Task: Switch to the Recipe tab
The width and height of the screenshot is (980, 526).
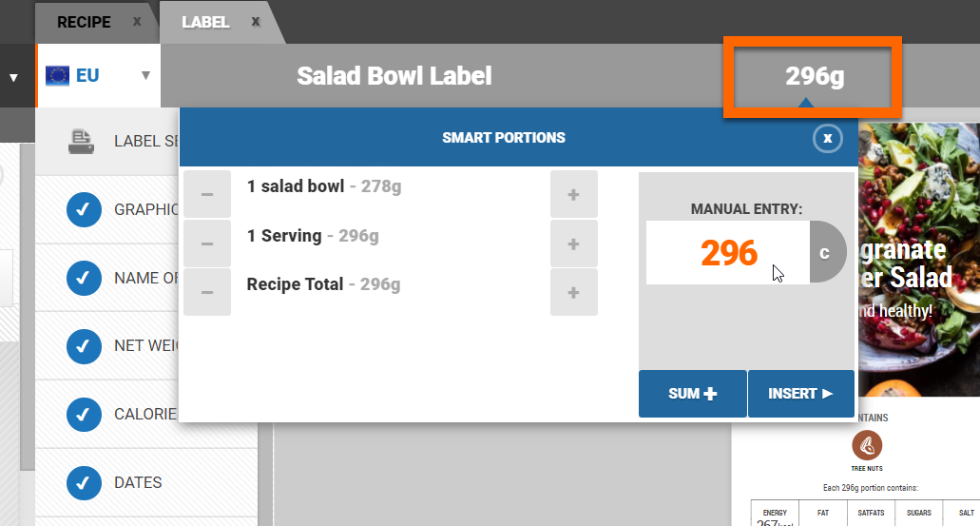Action: click(85, 22)
